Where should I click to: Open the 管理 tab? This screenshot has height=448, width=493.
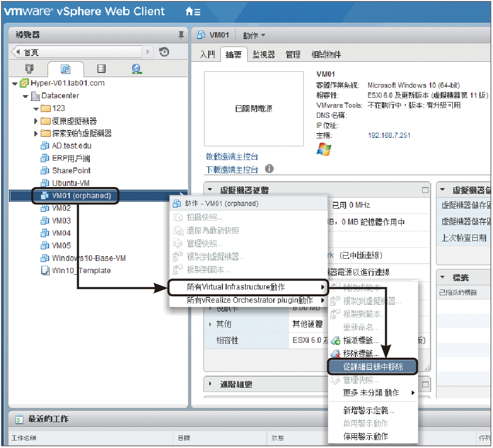click(293, 54)
